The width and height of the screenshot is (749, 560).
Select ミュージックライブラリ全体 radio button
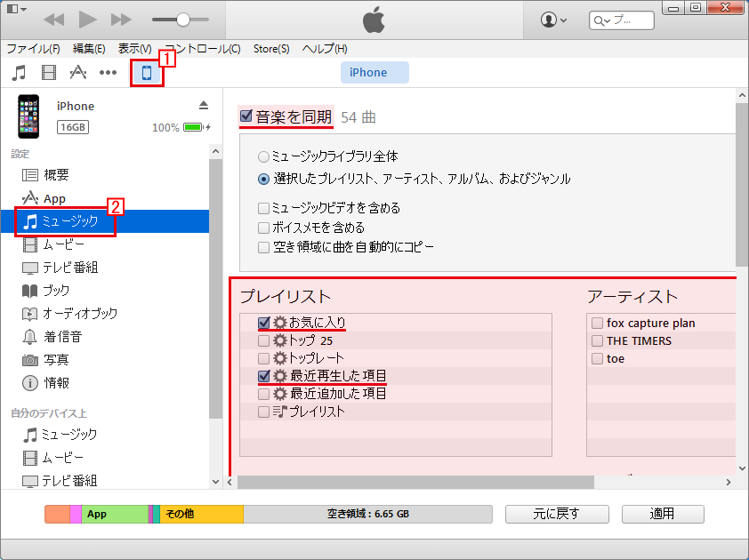tap(263, 156)
